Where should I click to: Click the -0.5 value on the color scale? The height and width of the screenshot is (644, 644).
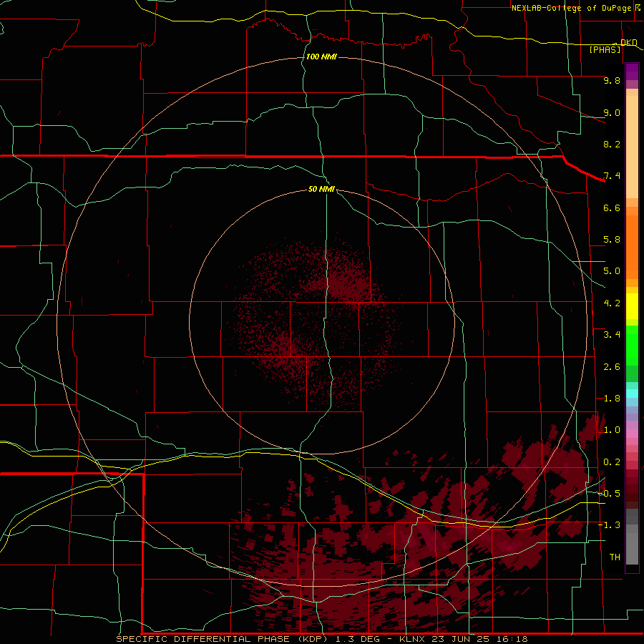(609, 494)
